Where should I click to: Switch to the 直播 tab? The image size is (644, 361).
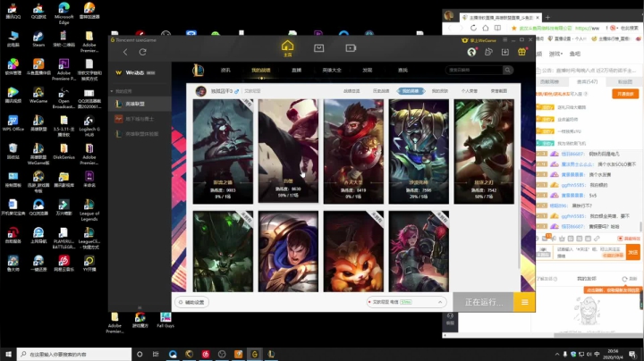(x=296, y=71)
